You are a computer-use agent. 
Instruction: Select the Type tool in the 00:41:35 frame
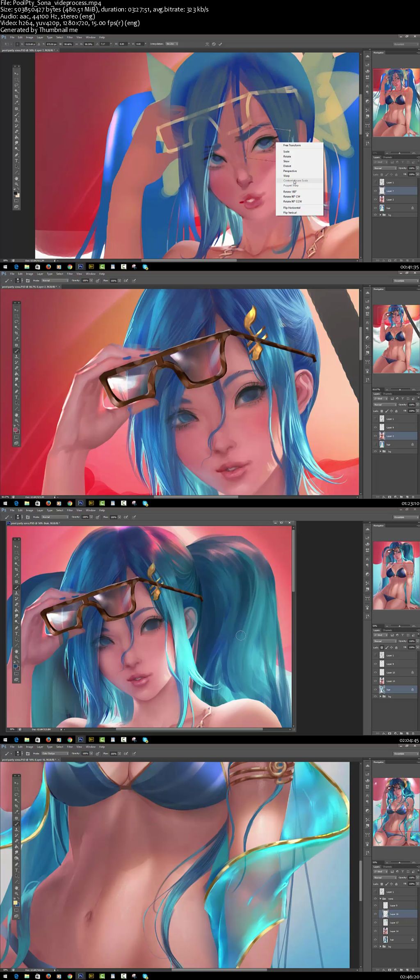(16, 161)
